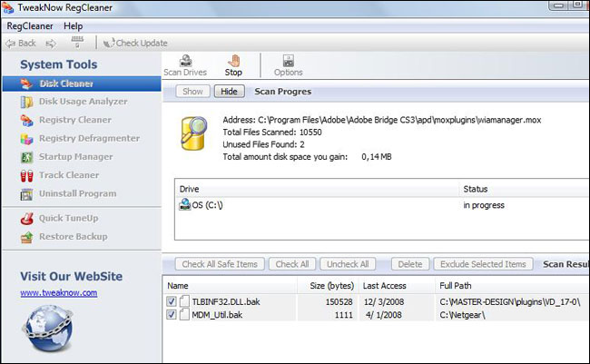The width and height of the screenshot is (590, 364).
Task: Hide the scan progress panel
Action: pyautogui.click(x=229, y=92)
